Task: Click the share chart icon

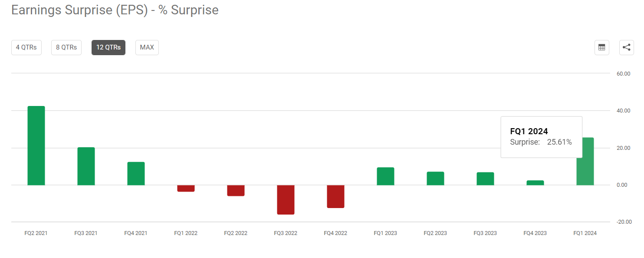Action: (626, 47)
